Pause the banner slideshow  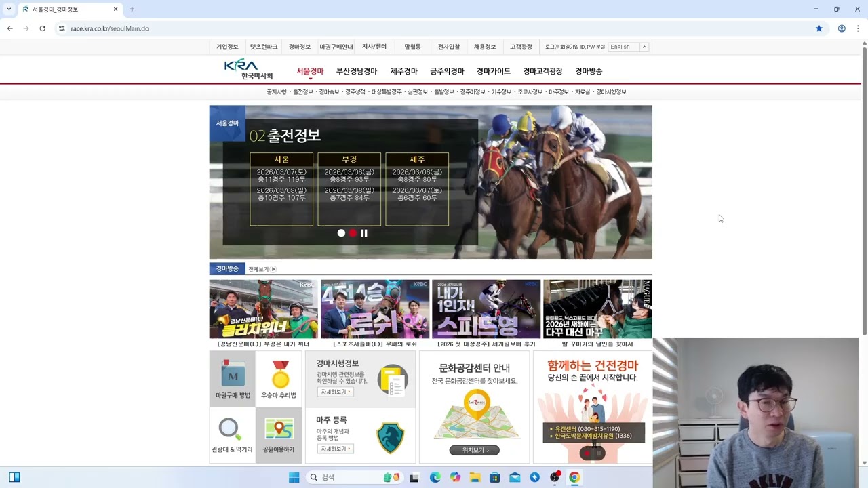coord(364,233)
